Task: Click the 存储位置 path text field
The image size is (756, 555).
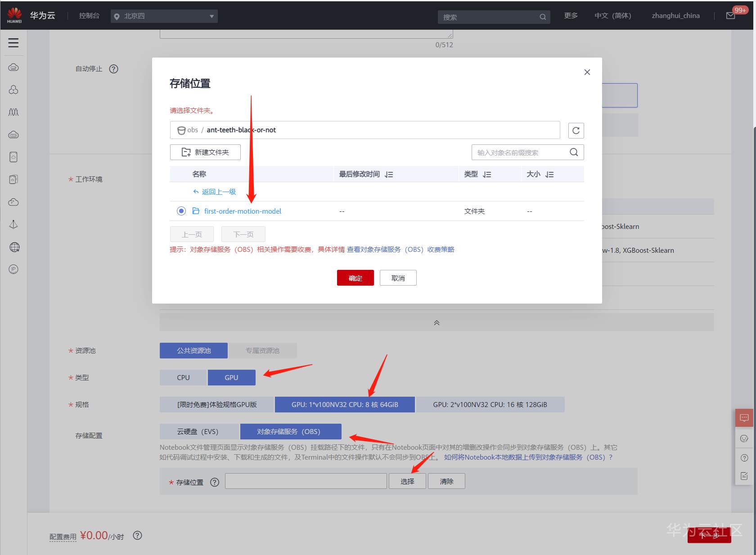Action: click(306, 481)
